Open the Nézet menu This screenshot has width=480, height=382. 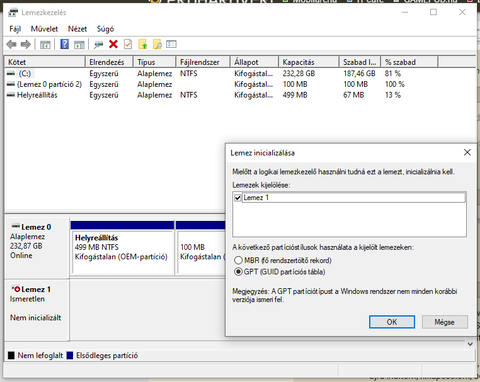[x=77, y=29]
